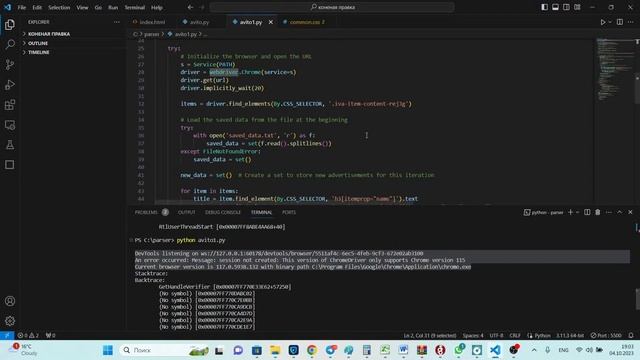Switch to OUTPUT panel tab

[x=187, y=212]
